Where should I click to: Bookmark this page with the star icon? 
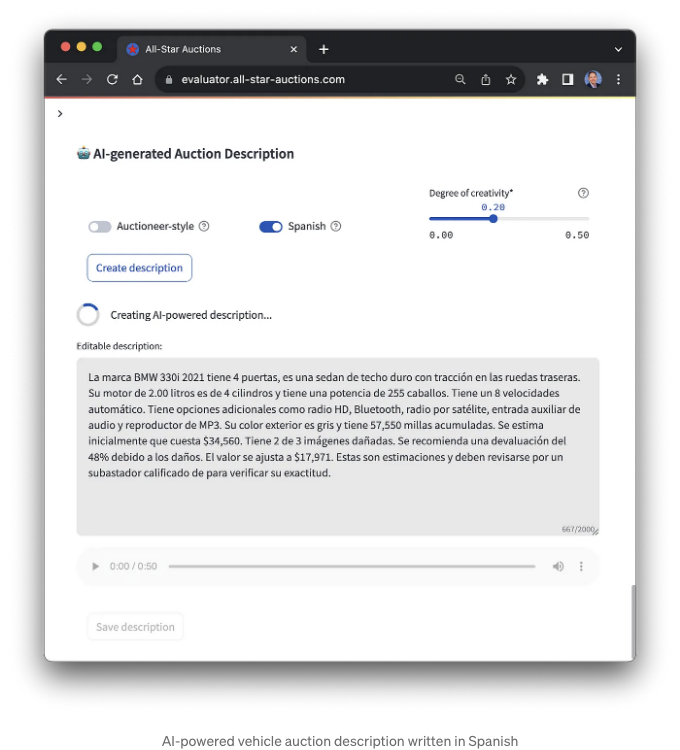pos(511,79)
